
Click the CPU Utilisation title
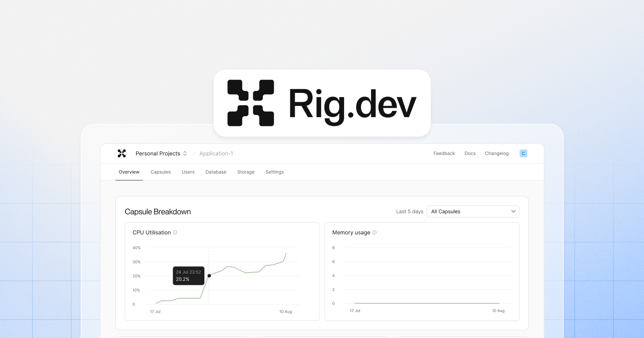(152, 233)
